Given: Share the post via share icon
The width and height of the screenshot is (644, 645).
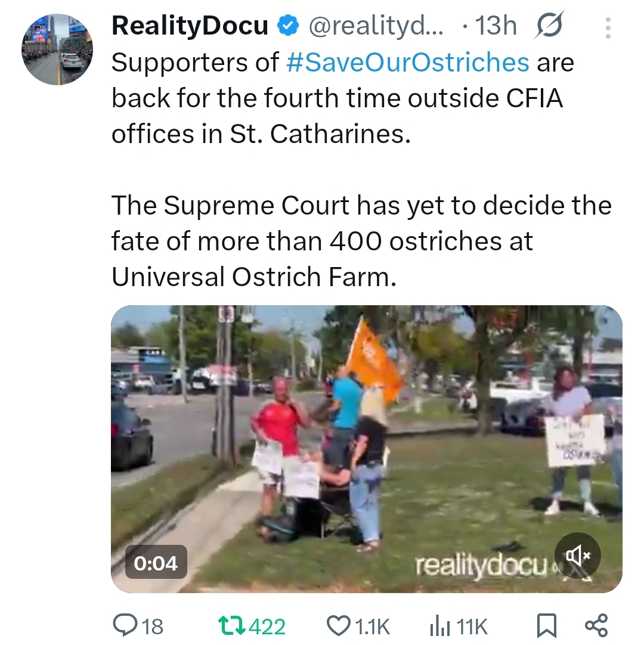Looking at the screenshot, I should (596, 625).
